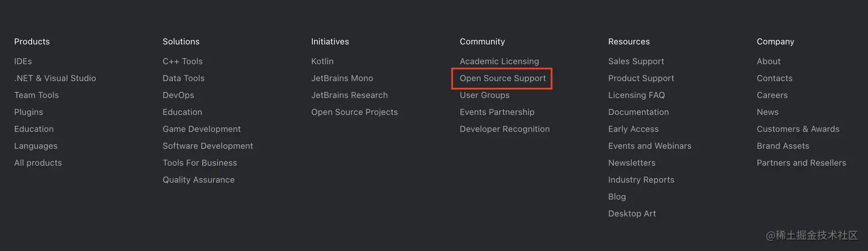
Task: Select All products link
Action: pos(38,163)
